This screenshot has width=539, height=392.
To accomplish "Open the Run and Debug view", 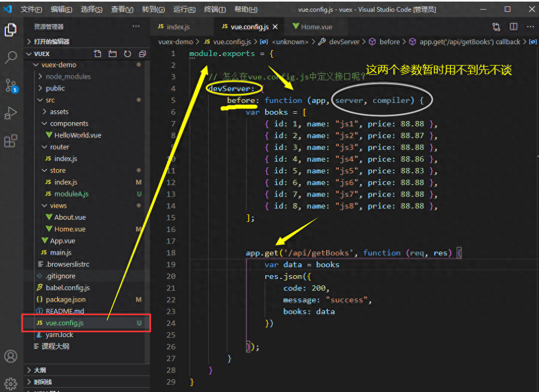I will coord(11,113).
